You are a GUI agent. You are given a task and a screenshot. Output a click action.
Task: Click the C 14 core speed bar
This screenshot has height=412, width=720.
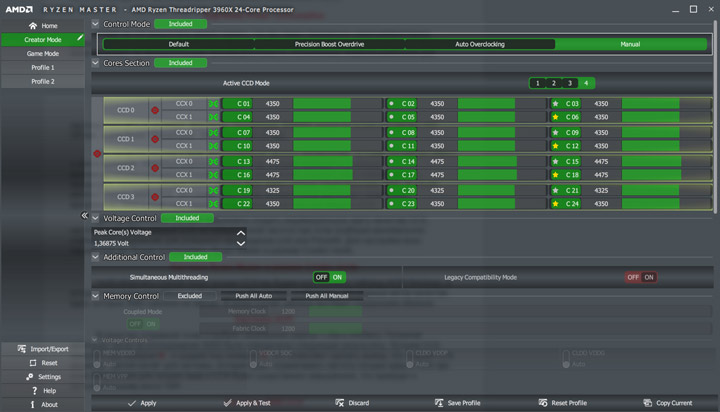(x=486, y=161)
